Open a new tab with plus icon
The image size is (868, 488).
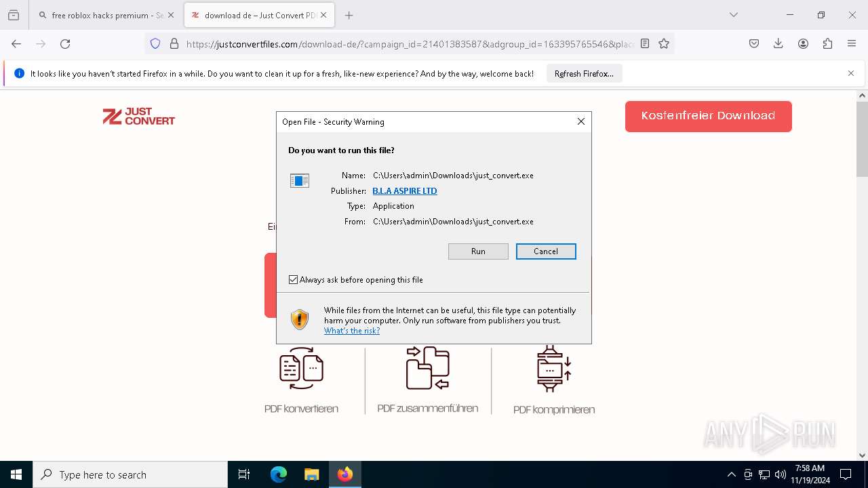(349, 15)
